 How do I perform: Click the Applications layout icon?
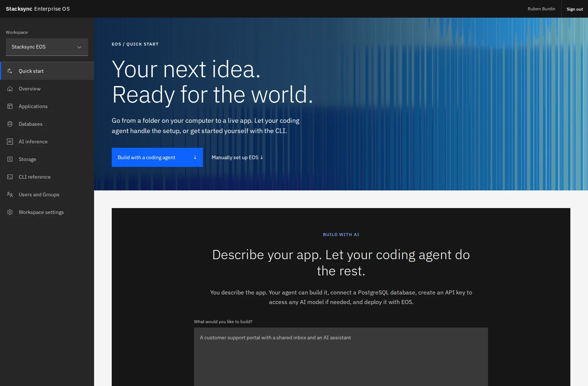10,106
